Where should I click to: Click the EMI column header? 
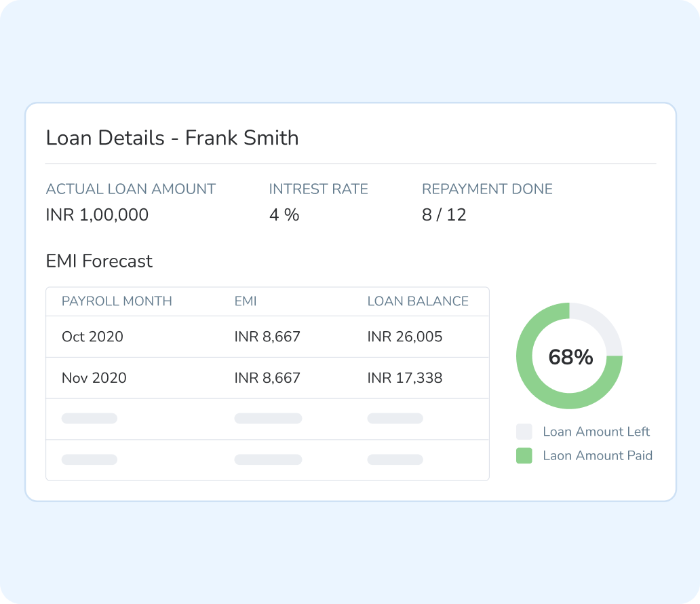(x=246, y=301)
